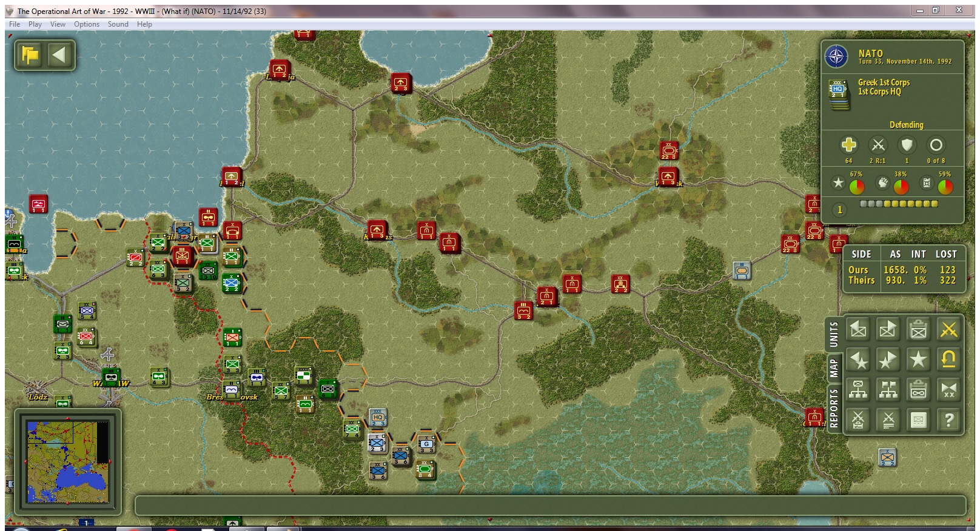Click the shield defense icon
Viewport: 980px width, 531px height.
click(907, 145)
